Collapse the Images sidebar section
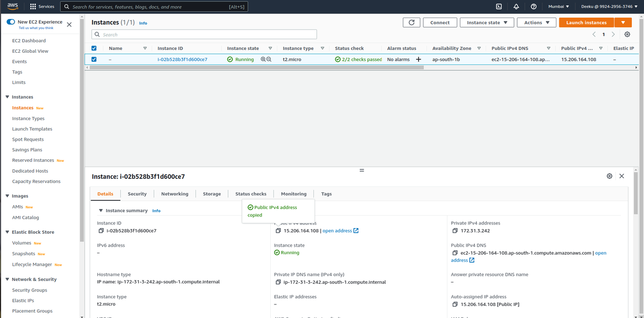644x318 pixels. 8,196
